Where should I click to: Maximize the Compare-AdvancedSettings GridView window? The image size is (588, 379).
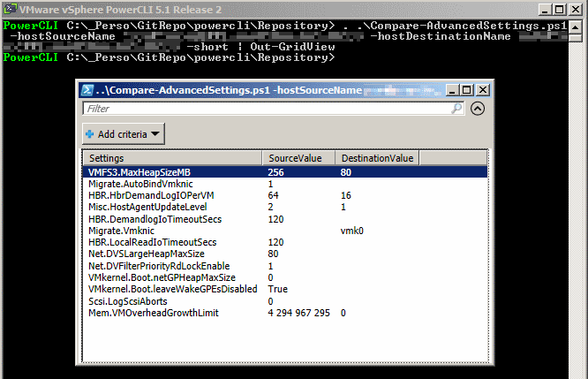(466, 90)
